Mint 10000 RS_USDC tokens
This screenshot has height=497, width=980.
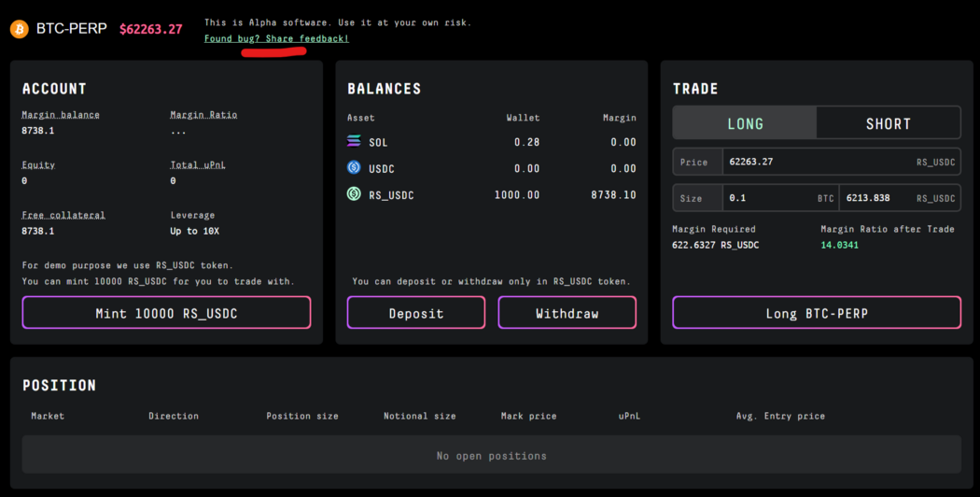pyautogui.click(x=166, y=313)
